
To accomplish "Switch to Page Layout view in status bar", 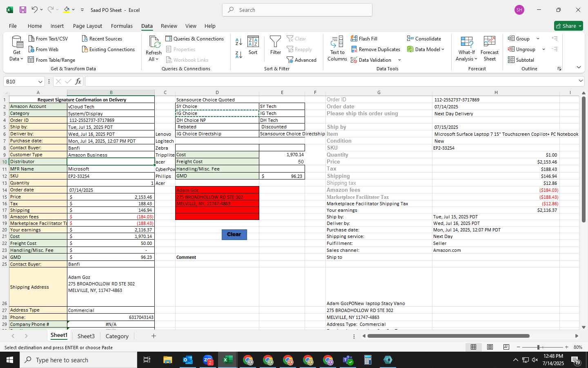I will point(490,347).
